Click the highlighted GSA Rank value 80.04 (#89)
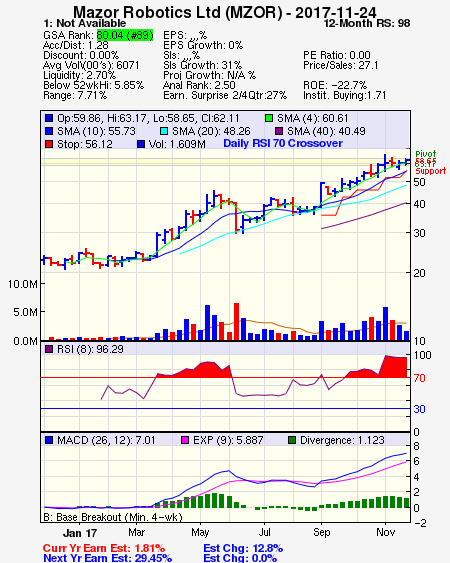 pos(125,35)
